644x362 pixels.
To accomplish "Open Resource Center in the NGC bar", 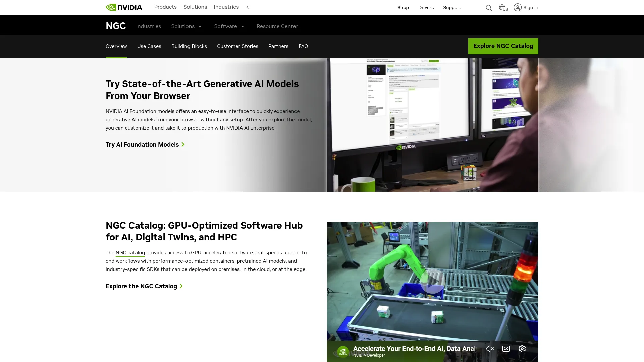I will (277, 26).
